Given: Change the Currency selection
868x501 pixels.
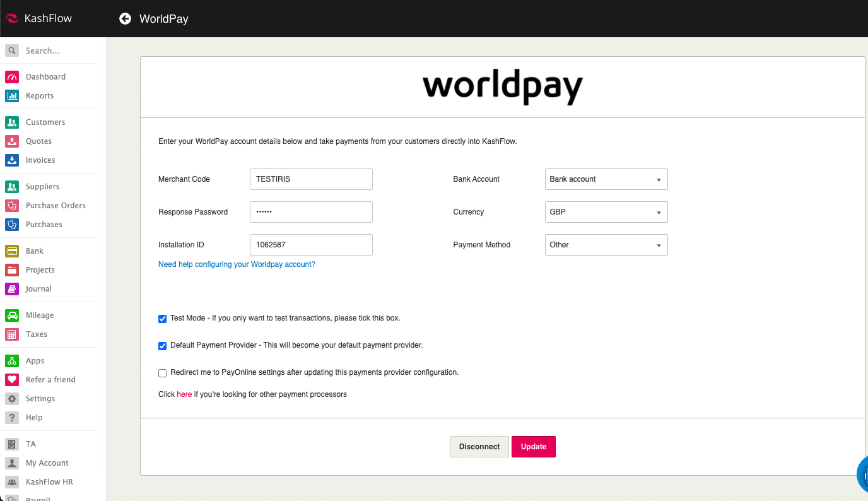Looking at the screenshot, I should coord(606,212).
